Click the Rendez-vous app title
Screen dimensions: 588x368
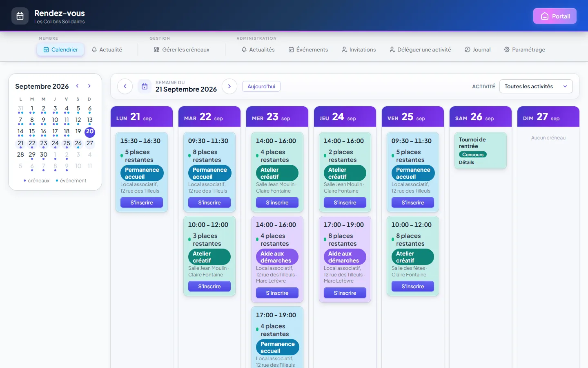[60, 13]
